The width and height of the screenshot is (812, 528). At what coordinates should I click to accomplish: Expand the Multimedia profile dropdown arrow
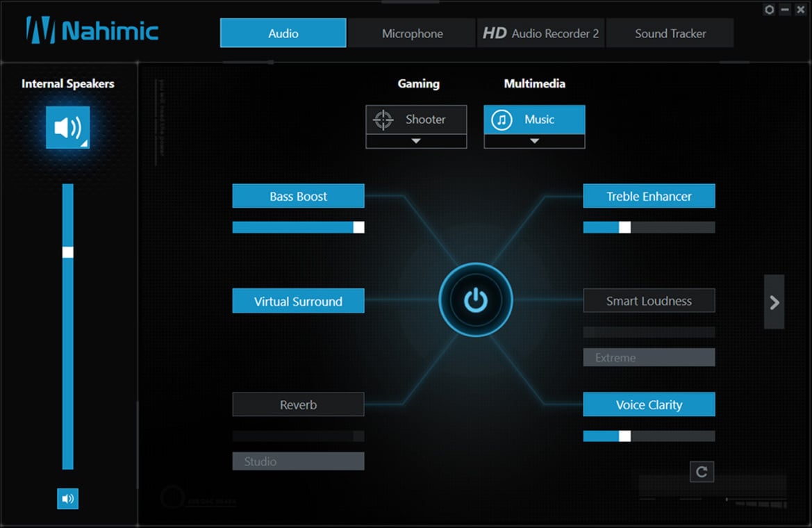[x=534, y=142]
